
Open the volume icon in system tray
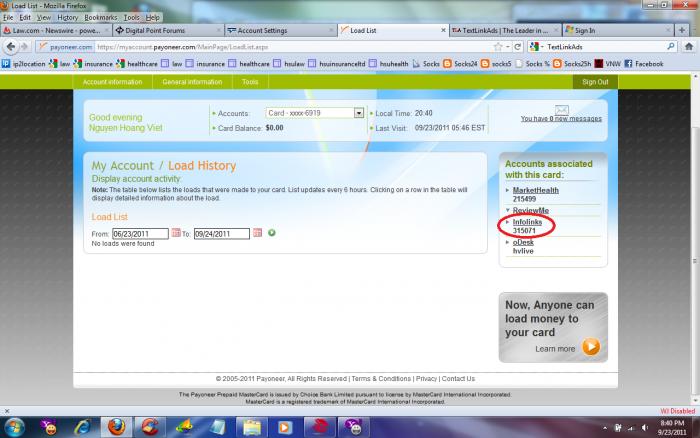point(645,428)
